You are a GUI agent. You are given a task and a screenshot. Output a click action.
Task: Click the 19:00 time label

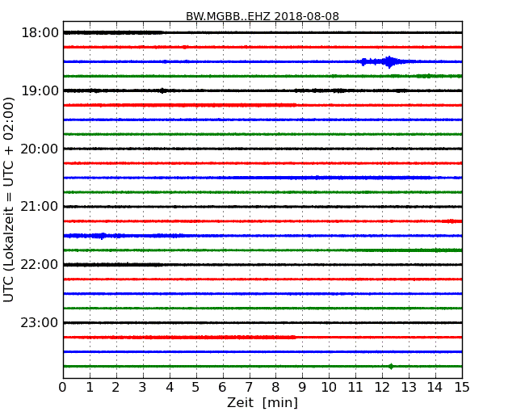[40, 90]
